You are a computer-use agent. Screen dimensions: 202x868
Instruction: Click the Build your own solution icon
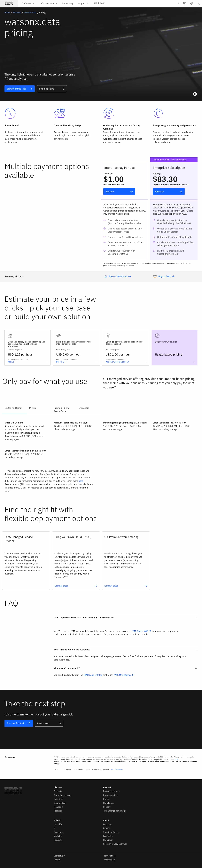(157, 336)
